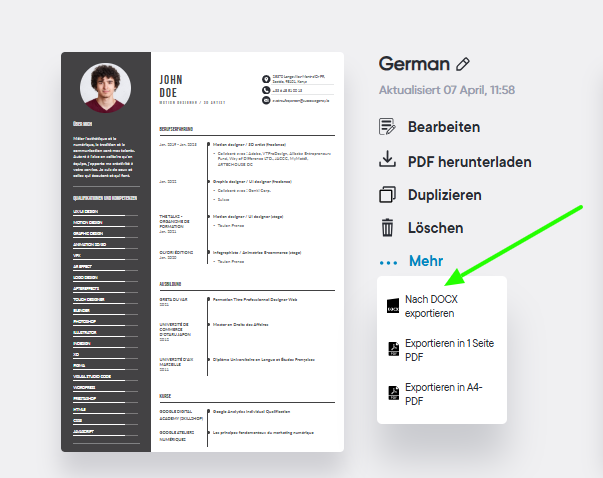Click the Bearbeiten edit document icon
This screenshot has height=478, width=603.
[x=387, y=127]
